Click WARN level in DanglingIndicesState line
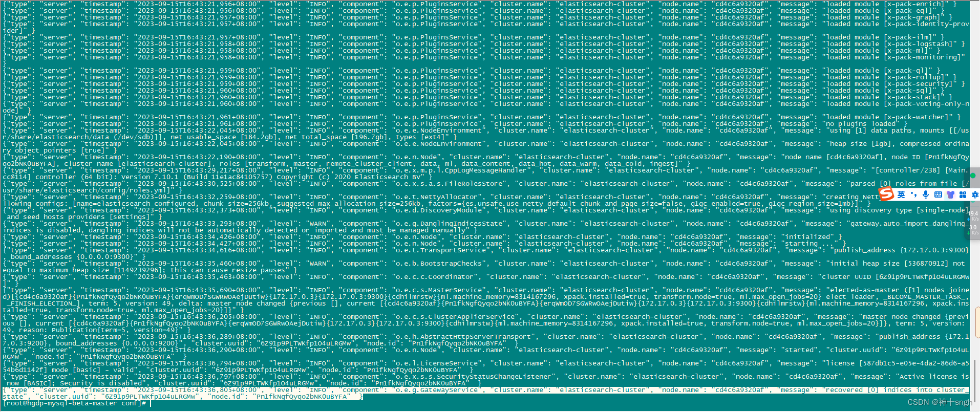The image size is (980, 412). 318,224
